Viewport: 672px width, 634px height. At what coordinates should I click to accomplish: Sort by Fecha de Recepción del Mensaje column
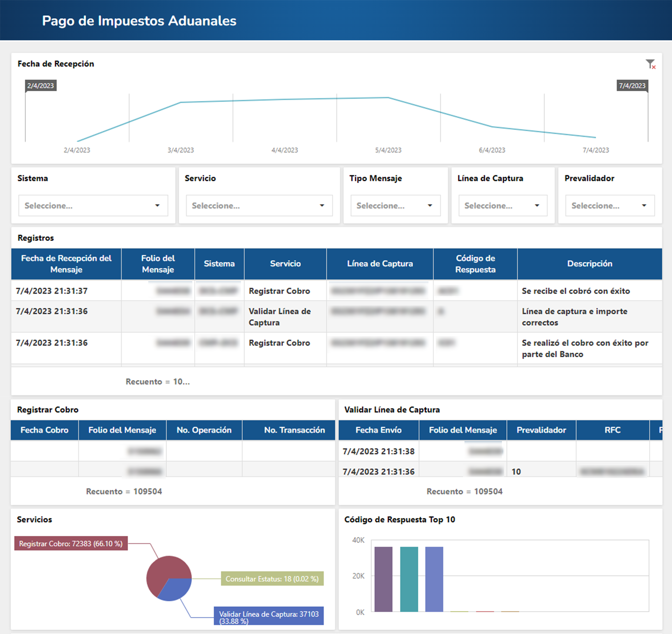tap(66, 264)
